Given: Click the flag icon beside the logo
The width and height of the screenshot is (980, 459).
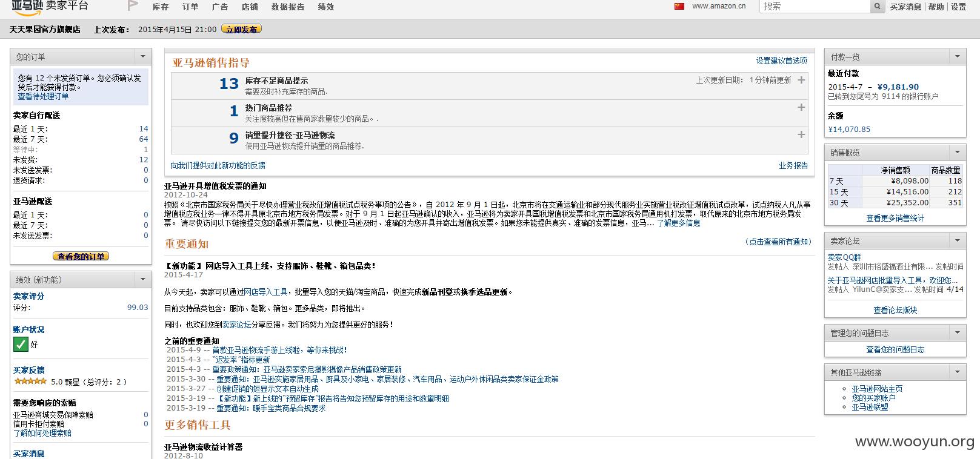Looking at the screenshot, I should click(x=133, y=6).
